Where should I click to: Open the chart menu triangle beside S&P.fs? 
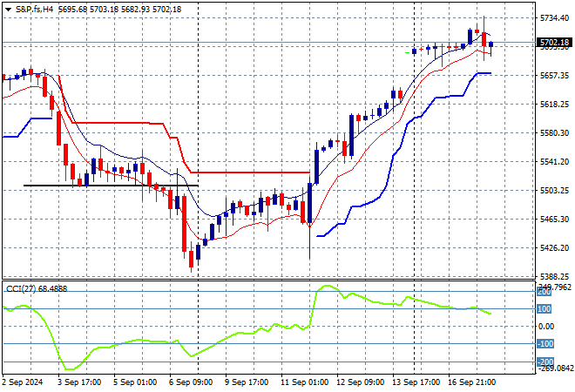click(x=6, y=9)
